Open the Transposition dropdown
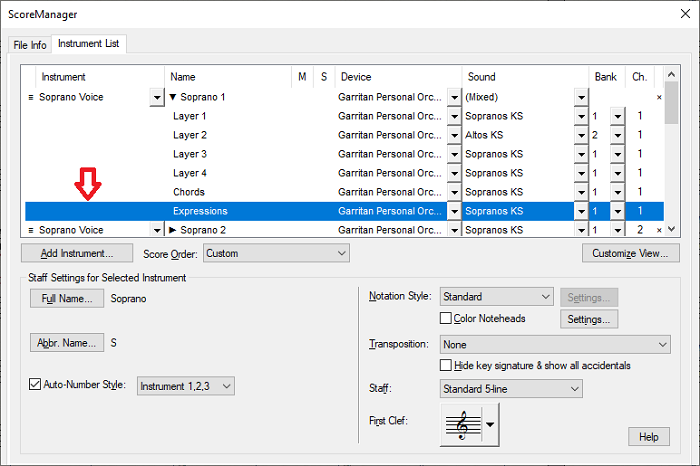 554,343
